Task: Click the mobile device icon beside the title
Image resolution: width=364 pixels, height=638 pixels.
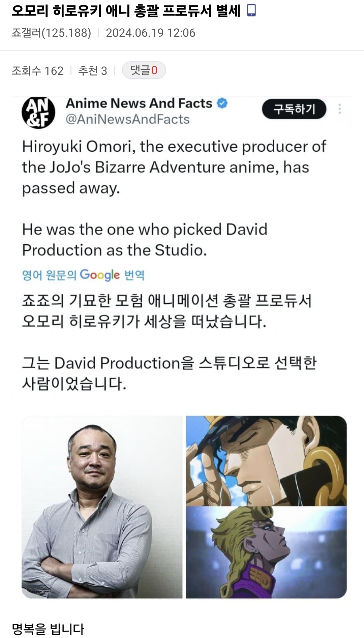Action: 251,10
